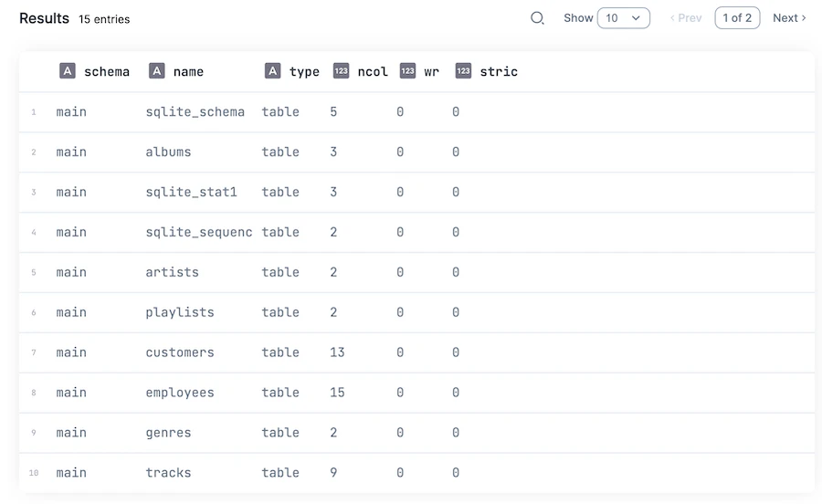Click the type cell in employees row
The width and height of the screenshot is (822, 504).
(280, 393)
